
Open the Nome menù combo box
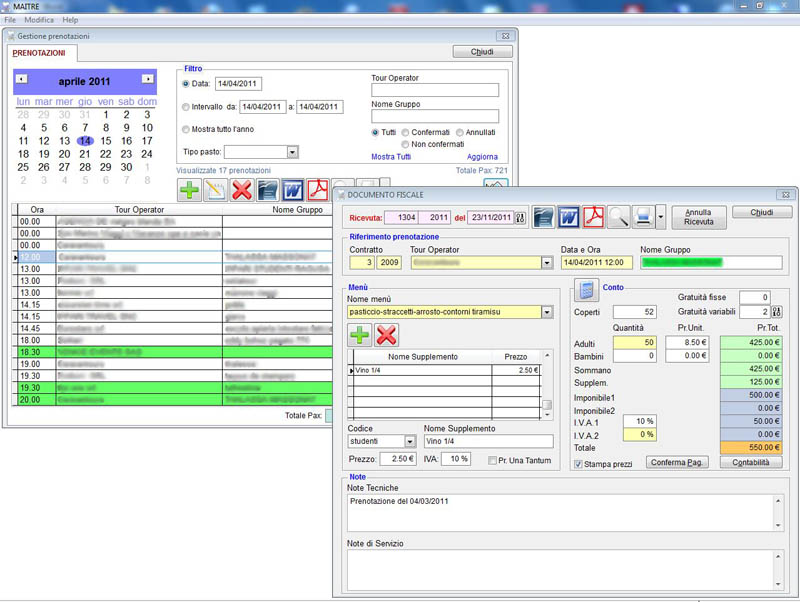click(546, 312)
